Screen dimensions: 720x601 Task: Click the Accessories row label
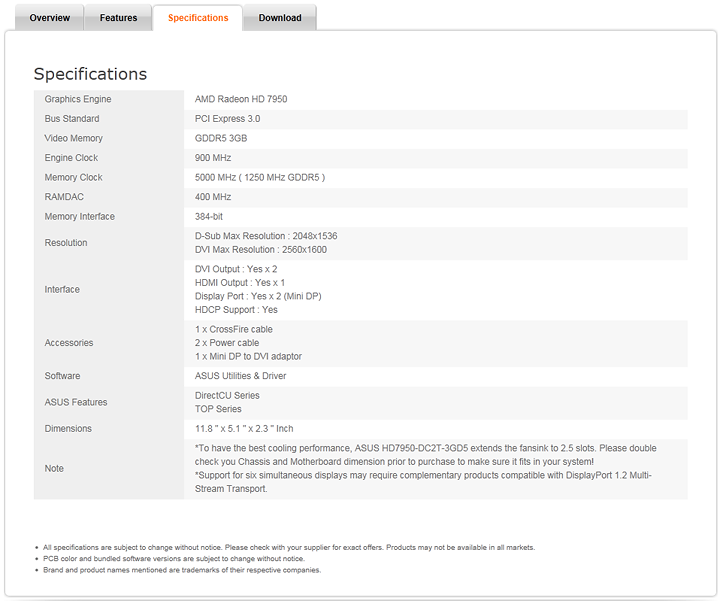click(69, 343)
